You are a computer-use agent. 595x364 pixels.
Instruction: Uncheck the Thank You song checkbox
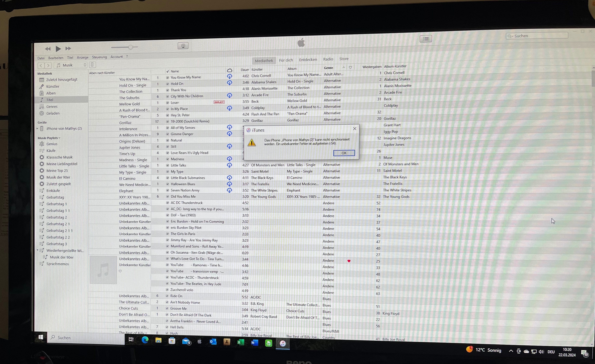click(167, 90)
